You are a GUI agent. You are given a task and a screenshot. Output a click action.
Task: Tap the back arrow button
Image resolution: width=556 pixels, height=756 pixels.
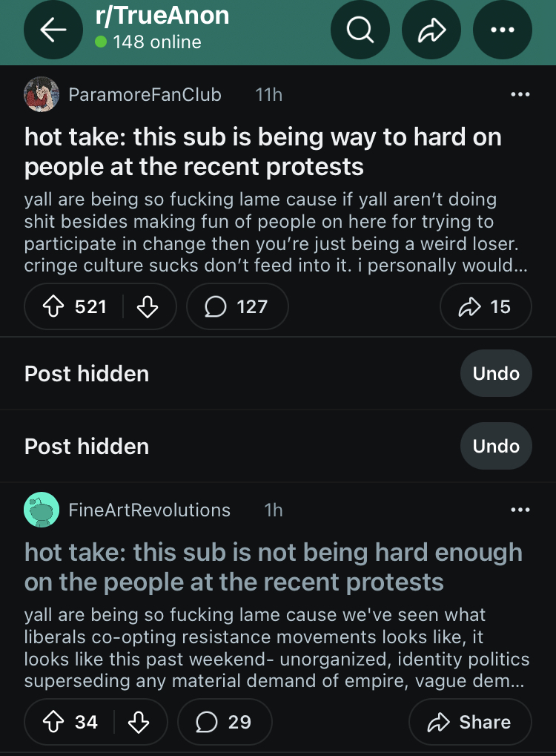tap(53, 30)
